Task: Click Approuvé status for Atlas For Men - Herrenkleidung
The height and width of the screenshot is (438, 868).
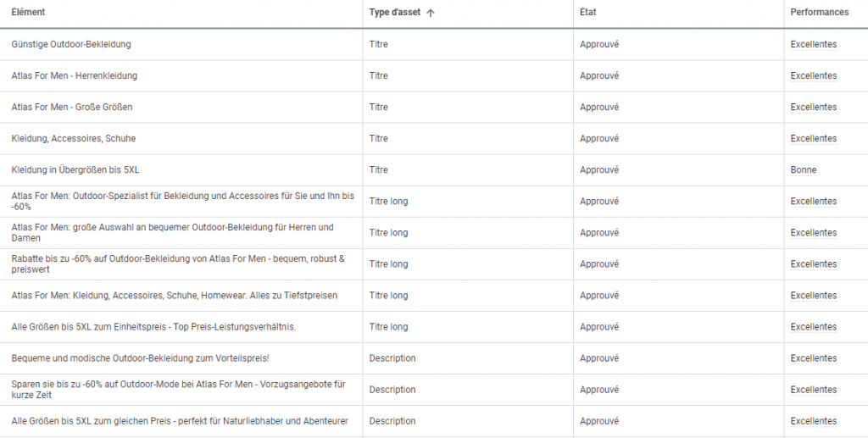Action: point(599,75)
